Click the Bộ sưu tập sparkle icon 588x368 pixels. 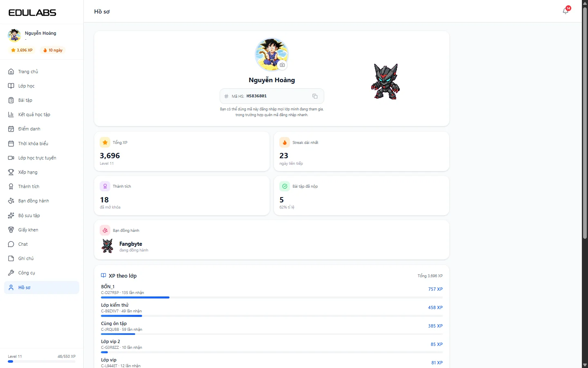[11, 215]
